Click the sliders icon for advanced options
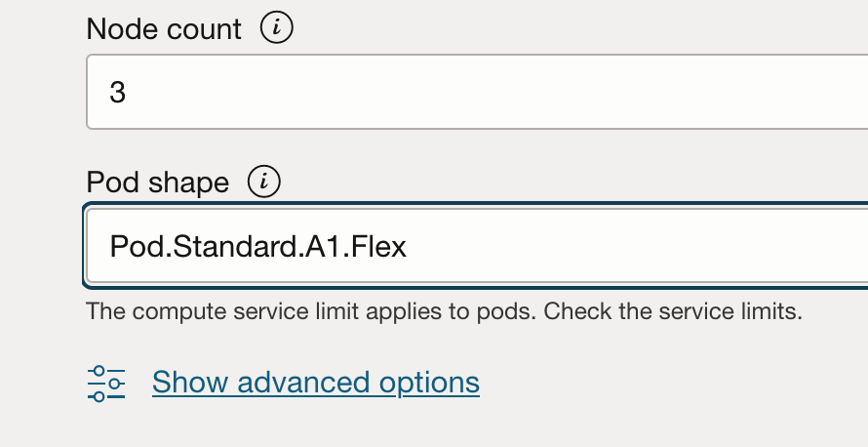This screenshot has width=868, height=447. 106,383
